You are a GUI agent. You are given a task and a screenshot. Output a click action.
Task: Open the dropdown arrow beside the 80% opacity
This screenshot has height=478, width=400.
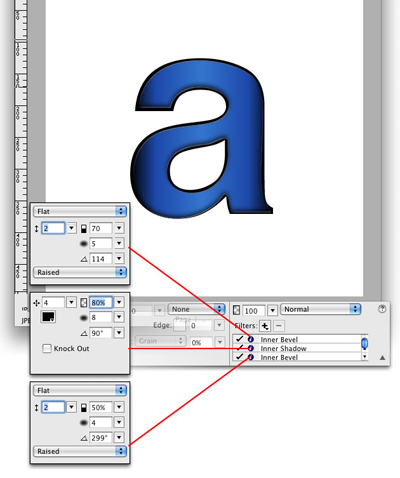[x=119, y=302]
